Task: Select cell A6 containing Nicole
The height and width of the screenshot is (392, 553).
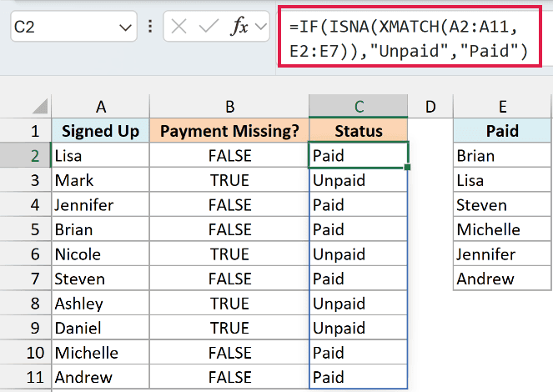Action: pos(101,254)
